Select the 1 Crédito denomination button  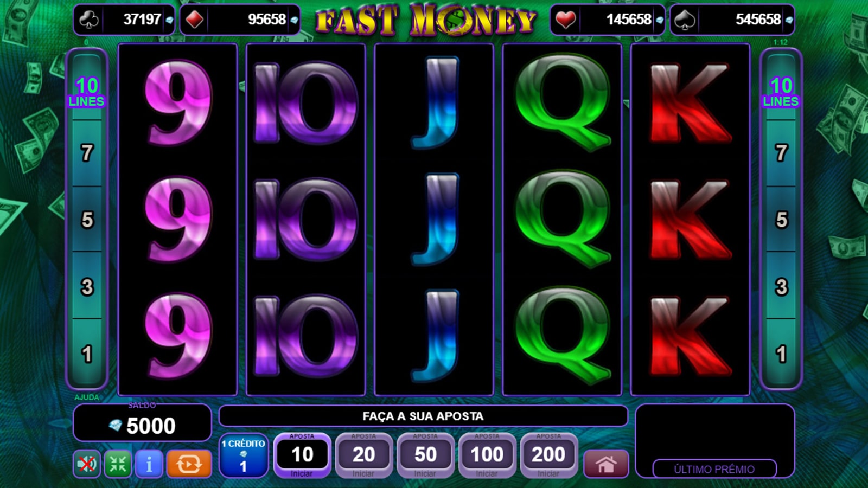pyautogui.click(x=244, y=455)
